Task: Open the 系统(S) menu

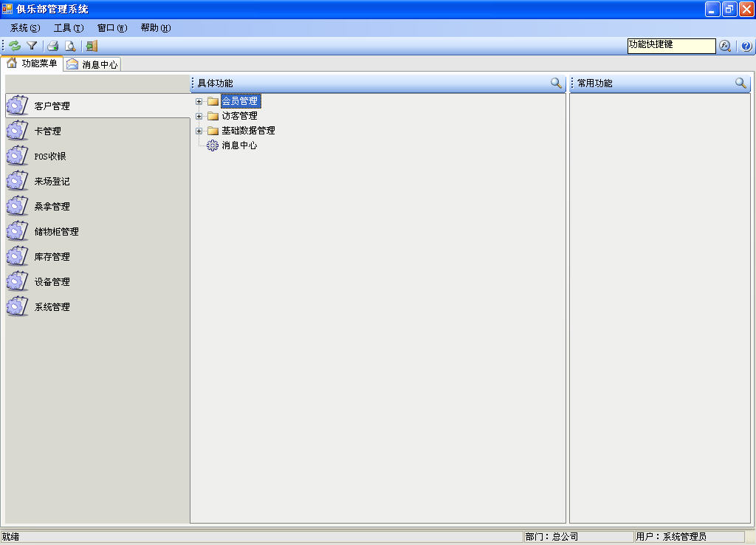Action: point(25,28)
